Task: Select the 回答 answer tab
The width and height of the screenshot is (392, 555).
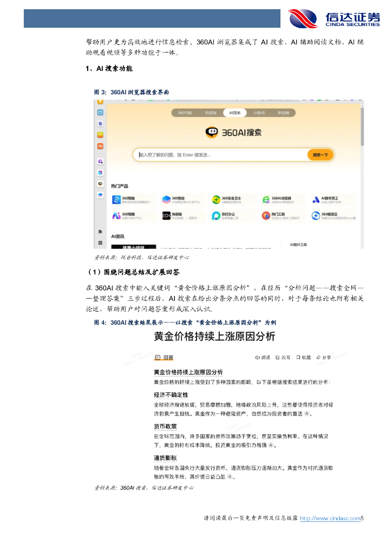Action: (x=165, y=358)
